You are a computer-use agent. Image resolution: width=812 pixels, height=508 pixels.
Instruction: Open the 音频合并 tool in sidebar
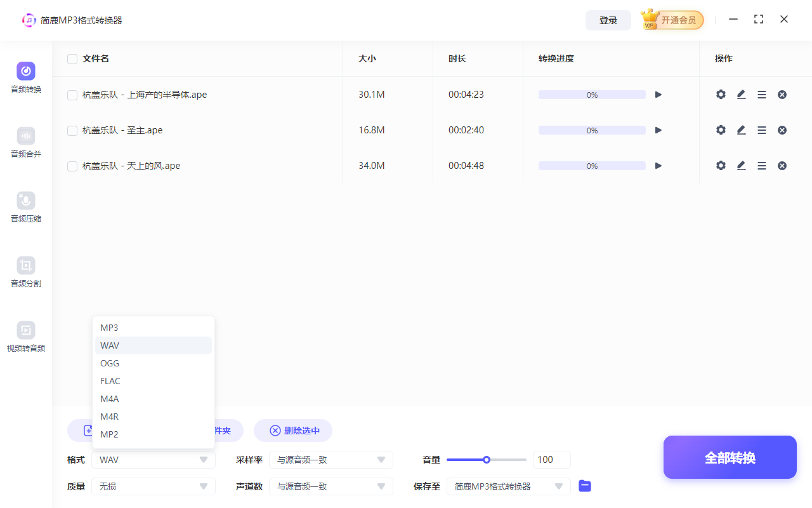point(25,142)
